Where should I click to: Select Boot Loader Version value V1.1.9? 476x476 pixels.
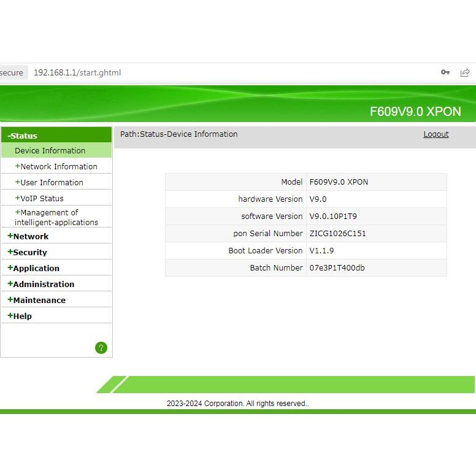tap(321, 250)
